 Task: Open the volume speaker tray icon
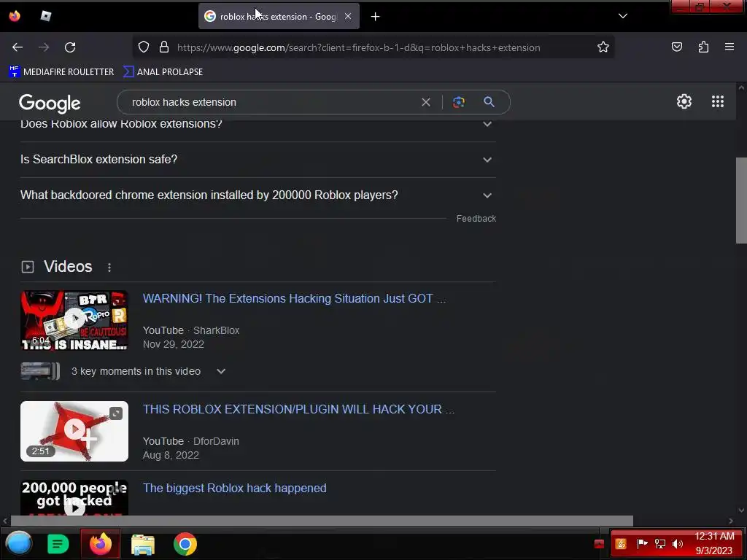(x=678, y=544)
